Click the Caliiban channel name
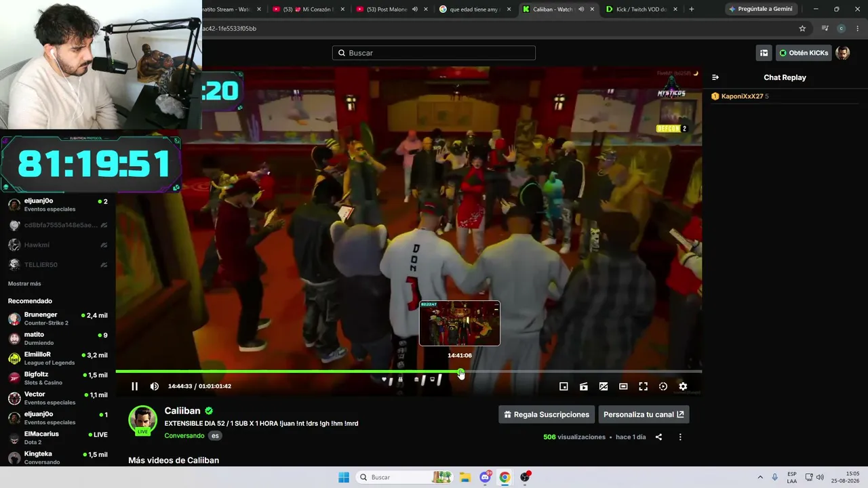868x488 pixels. click(182, 411)
